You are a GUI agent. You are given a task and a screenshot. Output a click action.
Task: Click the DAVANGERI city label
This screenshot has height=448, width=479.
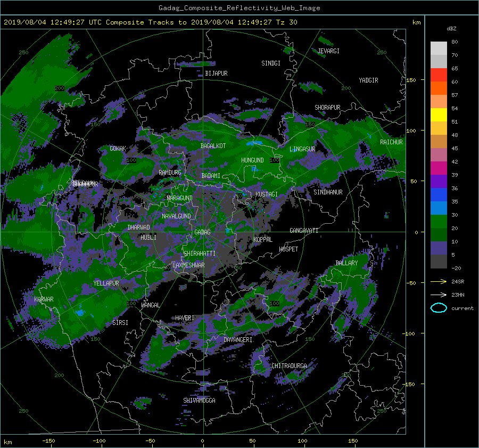[238, 340]
